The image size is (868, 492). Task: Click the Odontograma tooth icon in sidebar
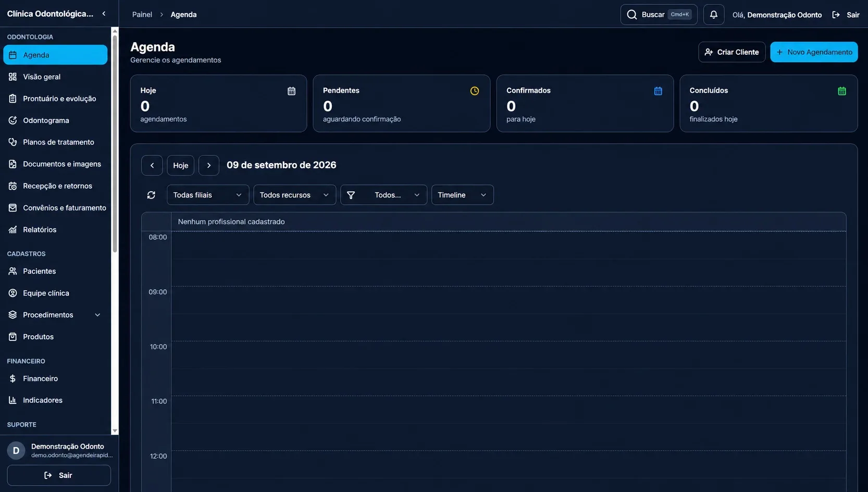(x=13, y=120)
